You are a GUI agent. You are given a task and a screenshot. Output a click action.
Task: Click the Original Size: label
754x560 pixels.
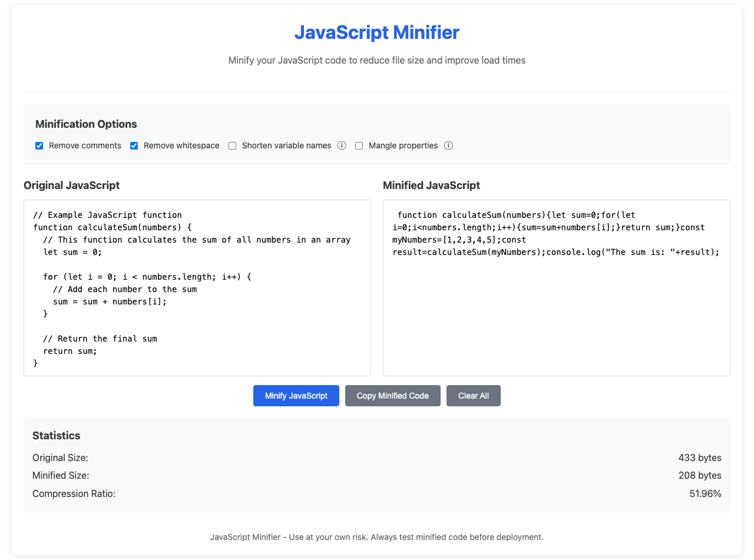(x=60, y=458)
